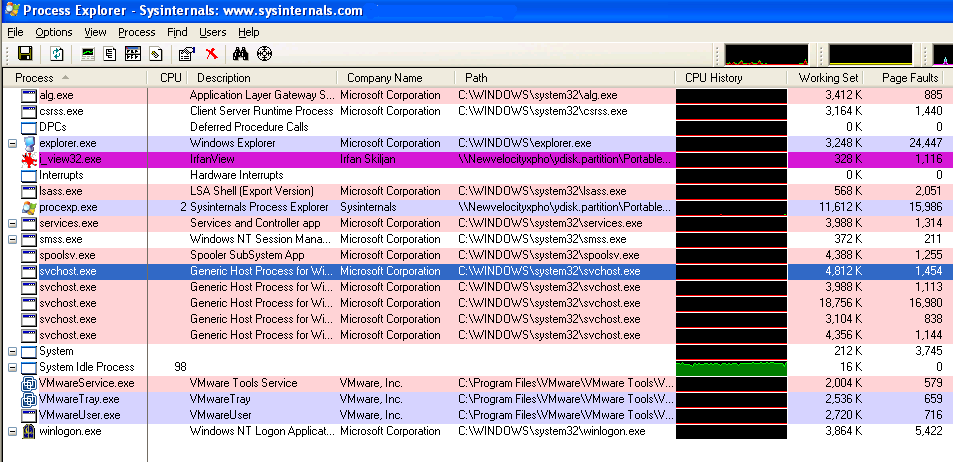This screenshot has height=462, width=953.
Task: Click the Save toolbar icon
Action: [25, 53]
